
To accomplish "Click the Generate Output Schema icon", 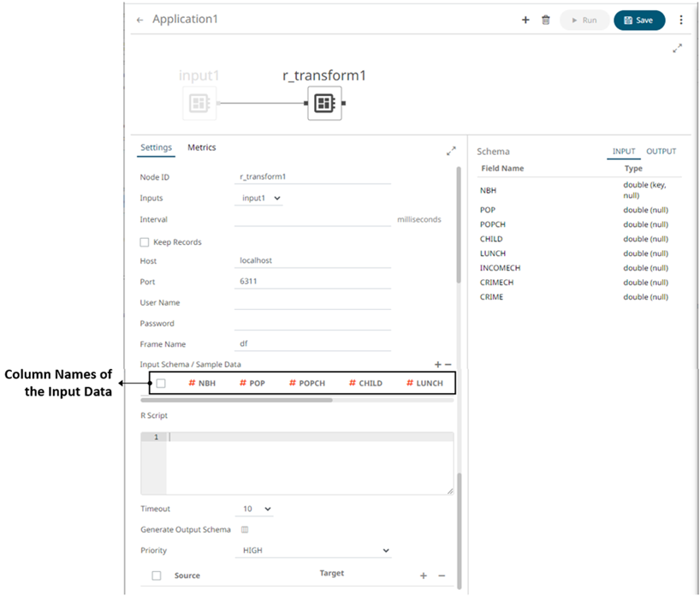I will click(245, 530).
